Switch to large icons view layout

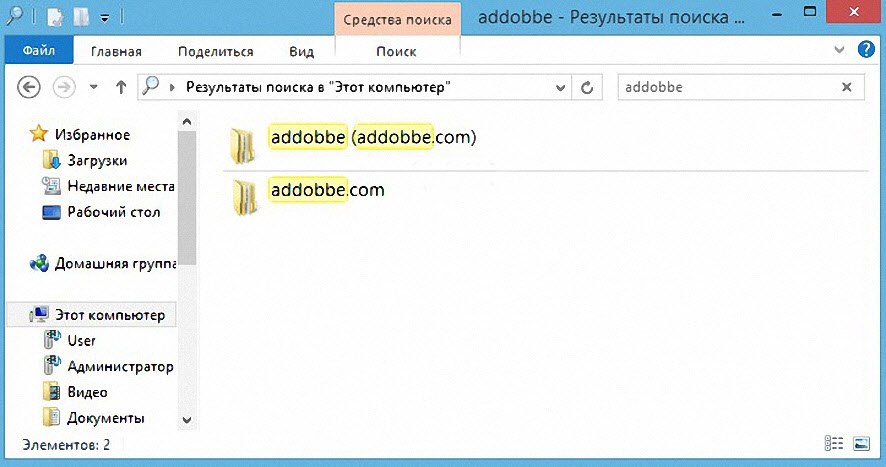coord(859,442)
